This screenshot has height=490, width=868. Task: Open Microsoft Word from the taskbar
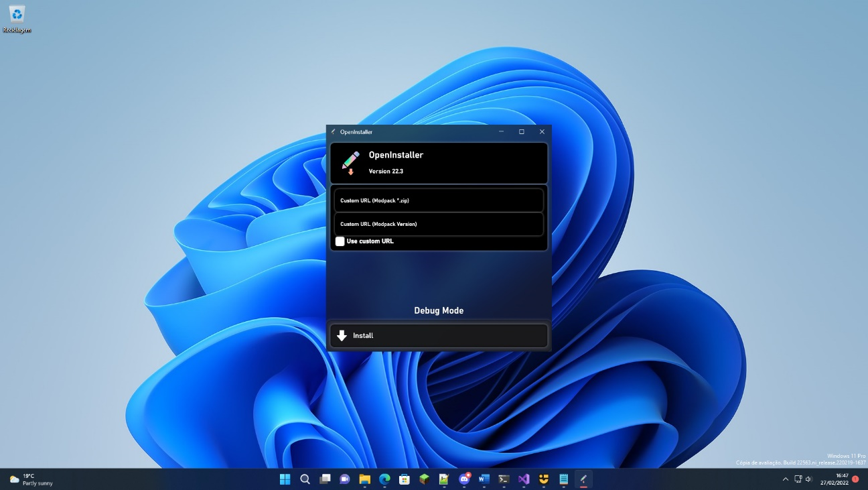tap(484, 479)
